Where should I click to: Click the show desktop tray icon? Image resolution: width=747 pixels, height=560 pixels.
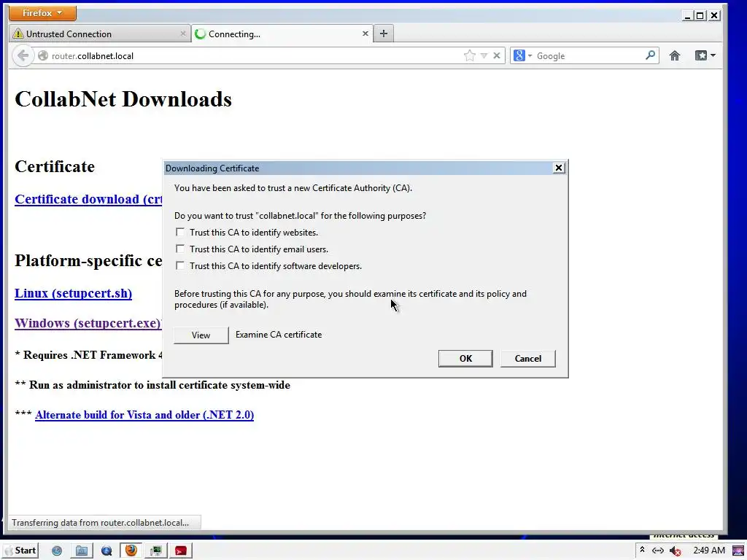click(738, 551)
